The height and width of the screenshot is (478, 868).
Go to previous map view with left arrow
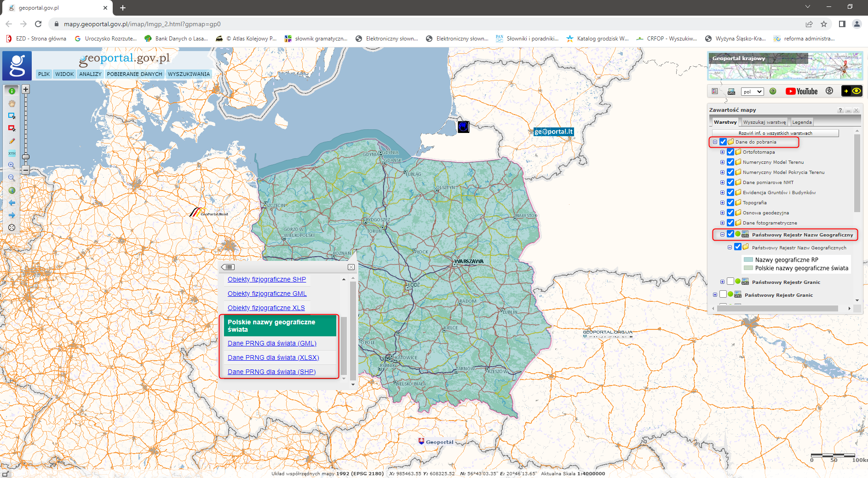[12, 203]
